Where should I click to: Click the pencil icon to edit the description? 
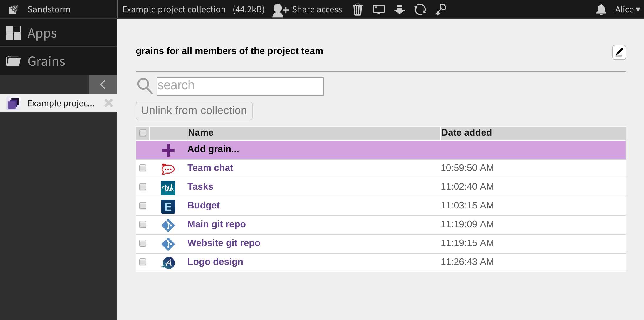(619, 52)
